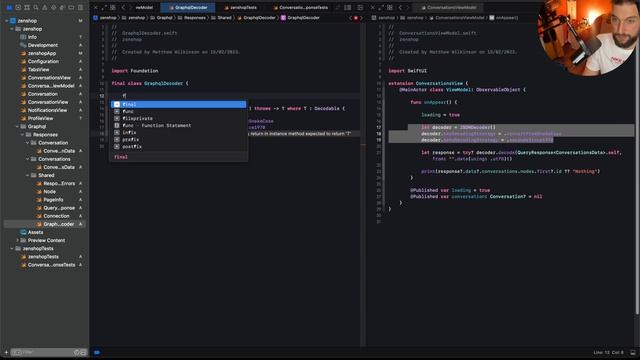The width and height of the screenshot is (640, 360).
Task: Click the Responses breadcrumb in the jump bar
Action: 191,18
